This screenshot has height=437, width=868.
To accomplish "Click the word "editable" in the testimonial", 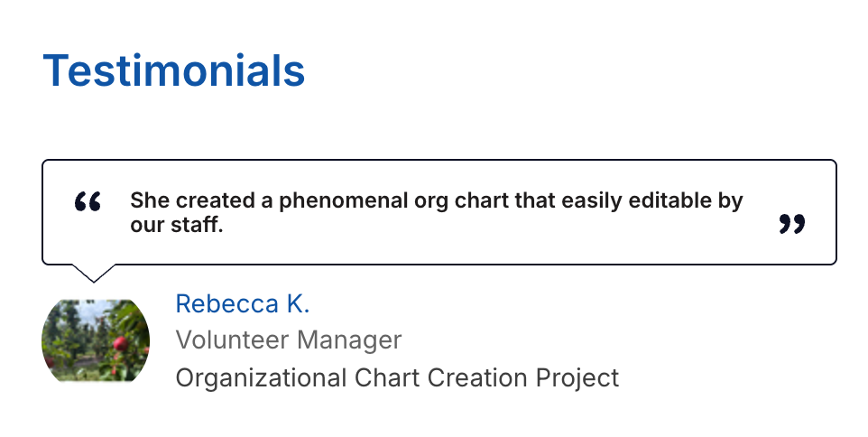I will pyautogui.click(x=663, y=200).
